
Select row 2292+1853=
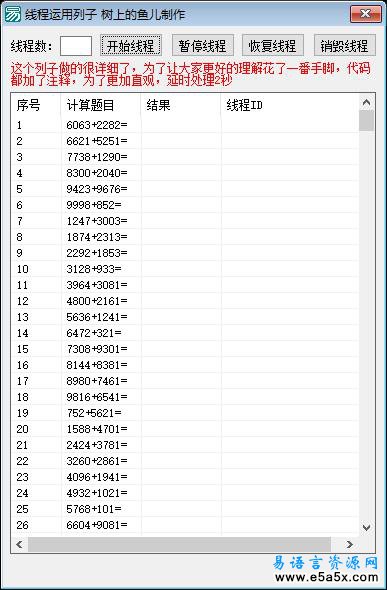(185, 253)
